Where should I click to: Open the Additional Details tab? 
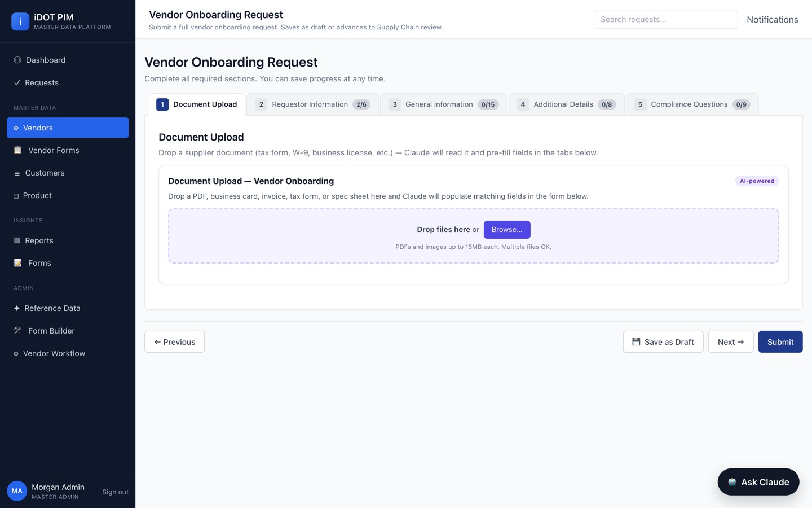click(567, 104)
